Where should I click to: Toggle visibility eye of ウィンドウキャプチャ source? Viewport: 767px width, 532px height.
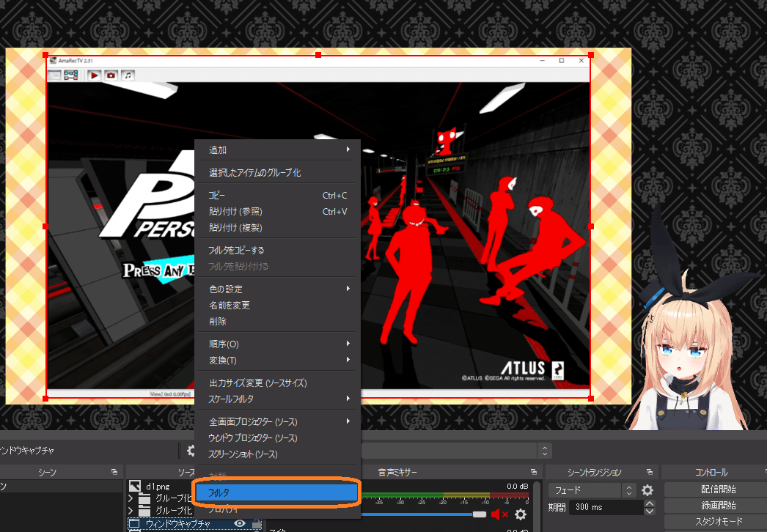point(240,523)
